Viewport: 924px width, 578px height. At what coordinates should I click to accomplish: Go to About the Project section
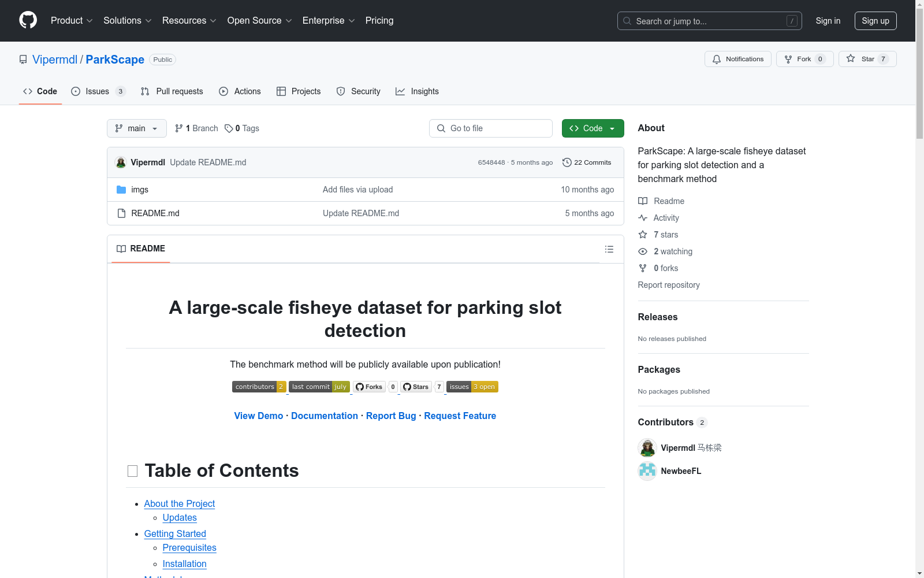pos(180,504)
